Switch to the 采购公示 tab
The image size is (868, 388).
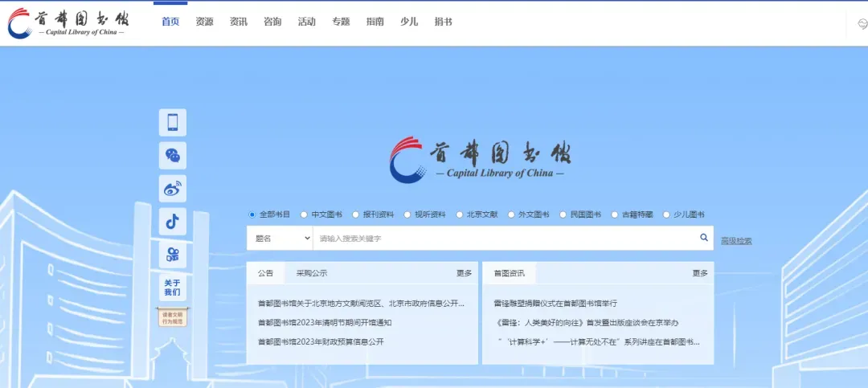point(311,273)
